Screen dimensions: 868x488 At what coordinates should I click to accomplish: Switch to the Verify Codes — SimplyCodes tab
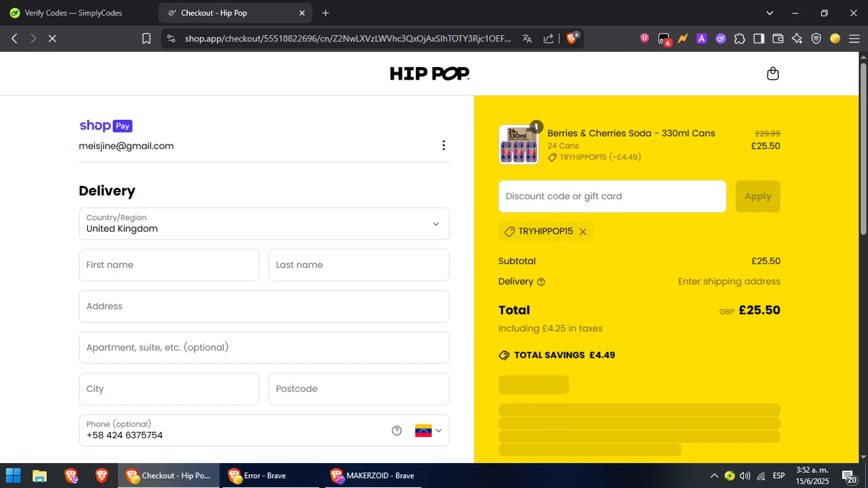73,13
